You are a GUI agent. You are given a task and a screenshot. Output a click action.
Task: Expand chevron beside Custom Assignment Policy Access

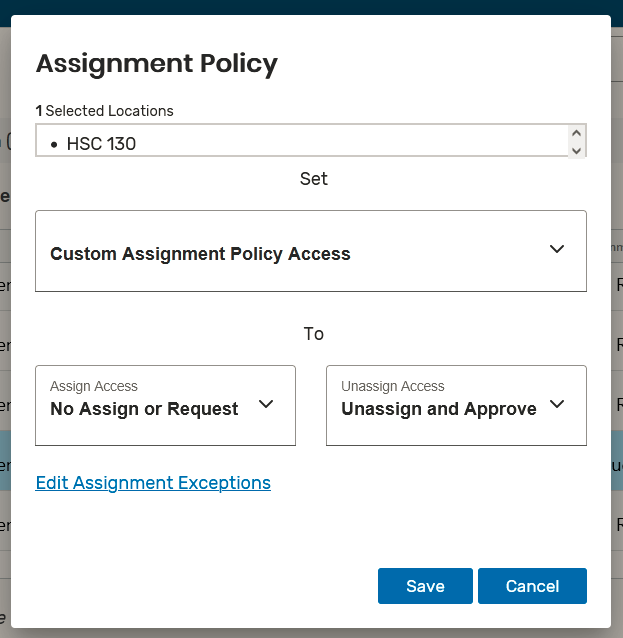coord(557,249)
